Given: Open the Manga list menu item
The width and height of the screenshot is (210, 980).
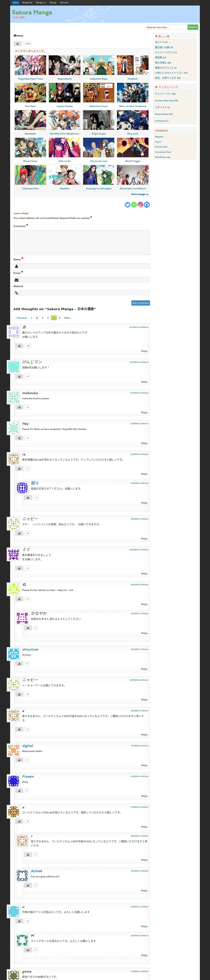Looking at the screenshot, I should pyautogui.click(x=27, y=3).
